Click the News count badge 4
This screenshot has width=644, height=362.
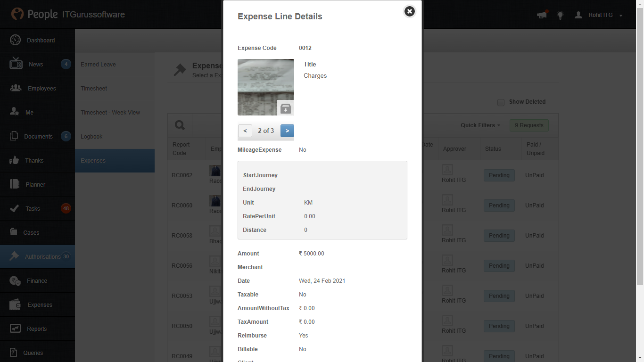tap(66, 64)
